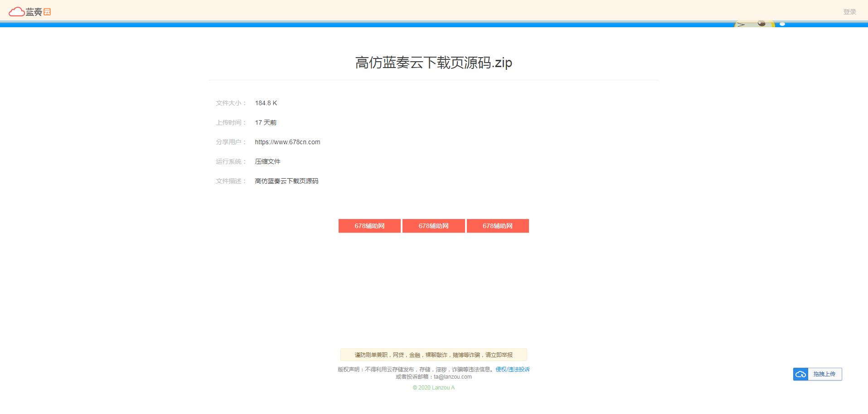
Task: Click the 版权声明 copyright statement text
Action: [416, 369]
